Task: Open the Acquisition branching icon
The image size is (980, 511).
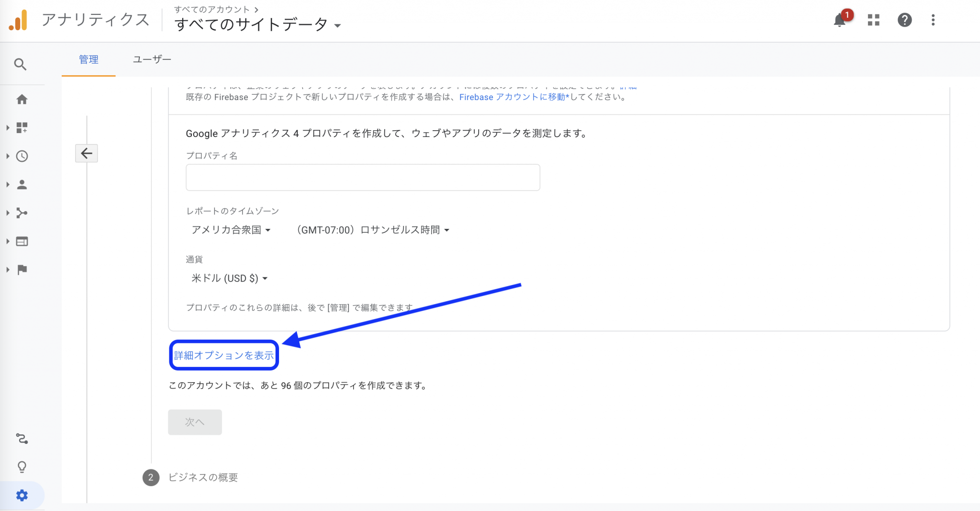Action: (x=22, y=213)
